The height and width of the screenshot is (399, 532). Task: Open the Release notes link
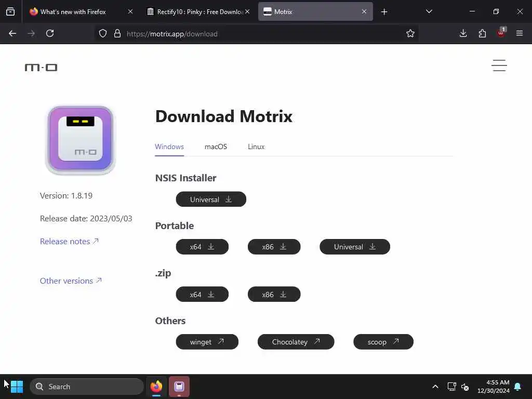click(x=69, y=241)
